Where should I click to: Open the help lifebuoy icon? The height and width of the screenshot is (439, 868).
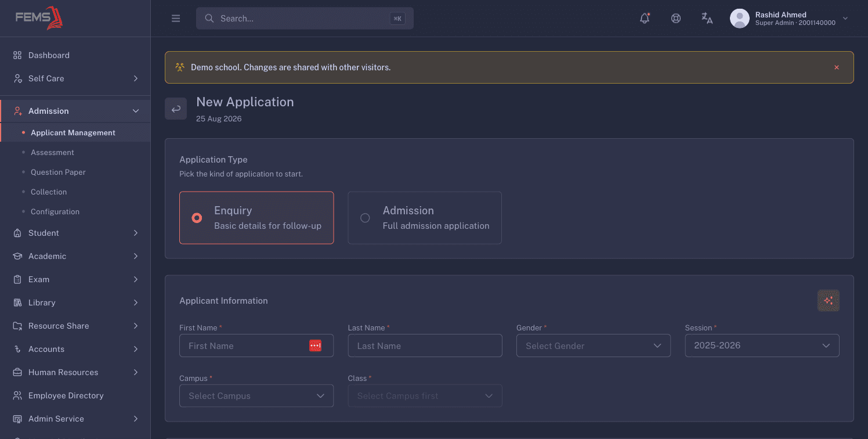coord(676,18)
